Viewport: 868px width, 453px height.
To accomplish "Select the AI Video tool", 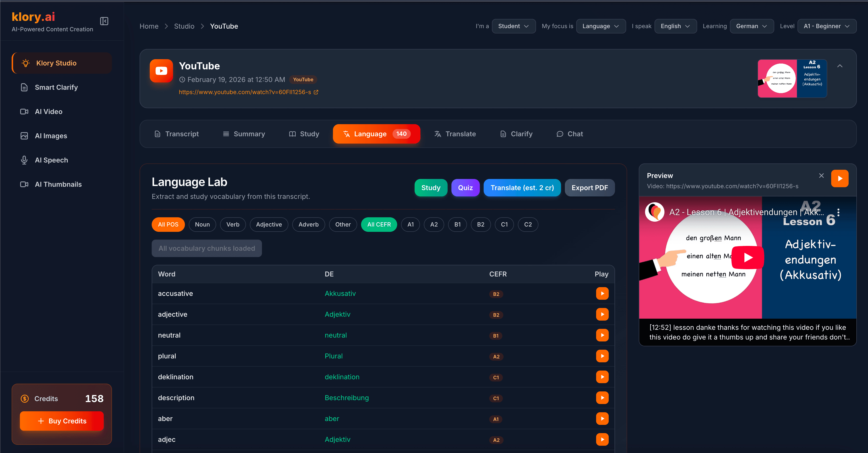I will click(48, 111).
